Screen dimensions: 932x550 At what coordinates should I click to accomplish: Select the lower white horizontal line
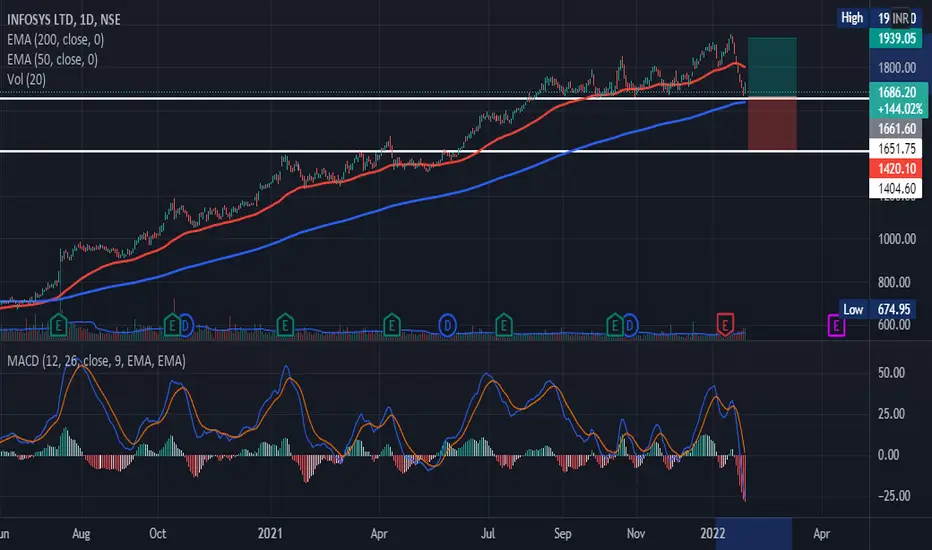[434, 152]
